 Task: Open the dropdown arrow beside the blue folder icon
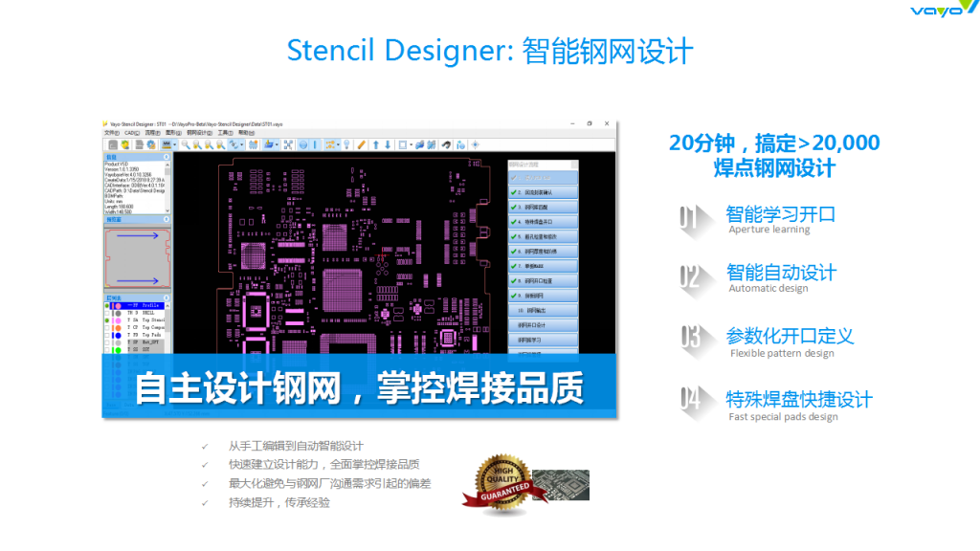277,145
